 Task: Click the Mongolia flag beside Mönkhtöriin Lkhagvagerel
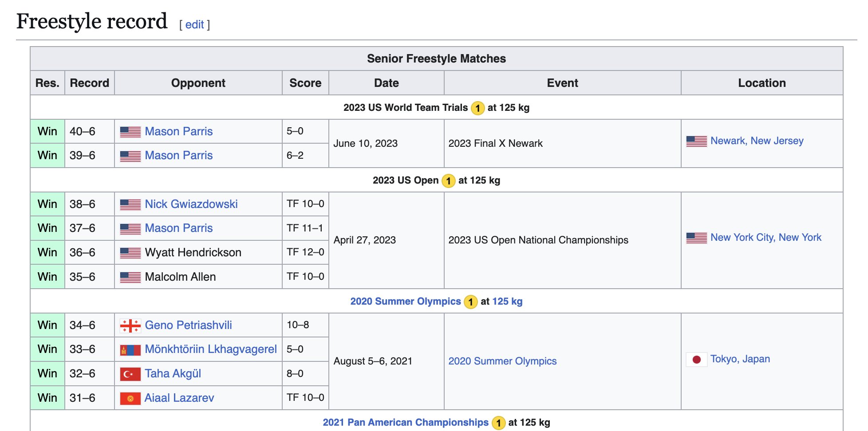click(x=130, y=350)
